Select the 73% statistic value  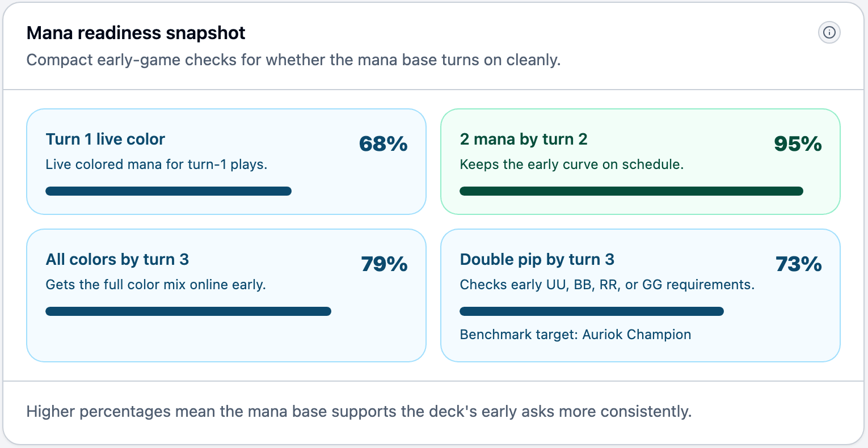click(x=798, y=264)
